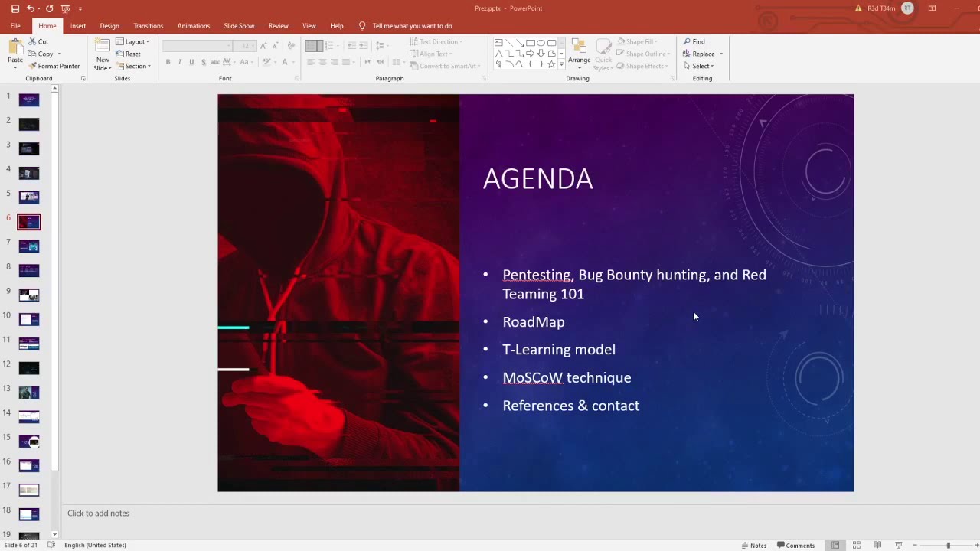The width and height of the screenshot is (980, 551).
Task: Open the Comments pane
Action: tap(796, 546)
